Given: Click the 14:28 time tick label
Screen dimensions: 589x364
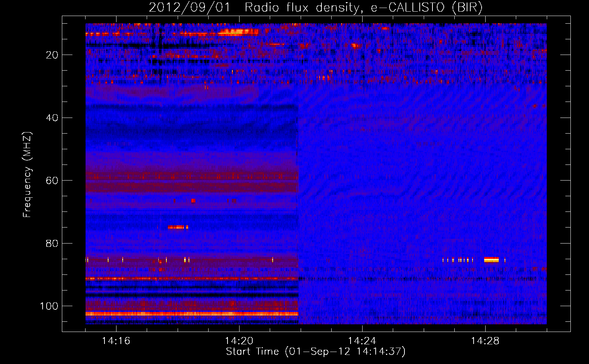Looking at the screenshot, I should (485, 341).
